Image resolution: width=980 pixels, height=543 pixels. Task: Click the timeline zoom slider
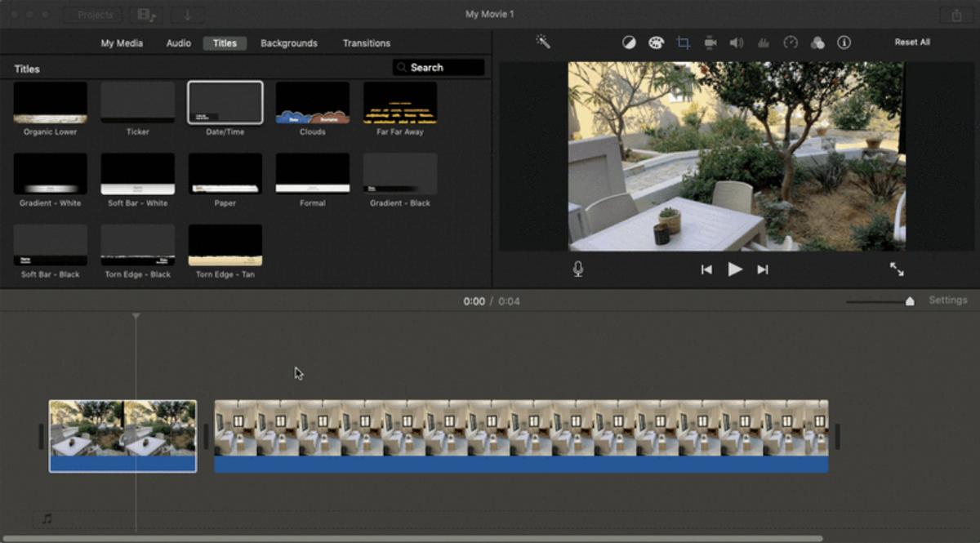click(x=909, y=301)
